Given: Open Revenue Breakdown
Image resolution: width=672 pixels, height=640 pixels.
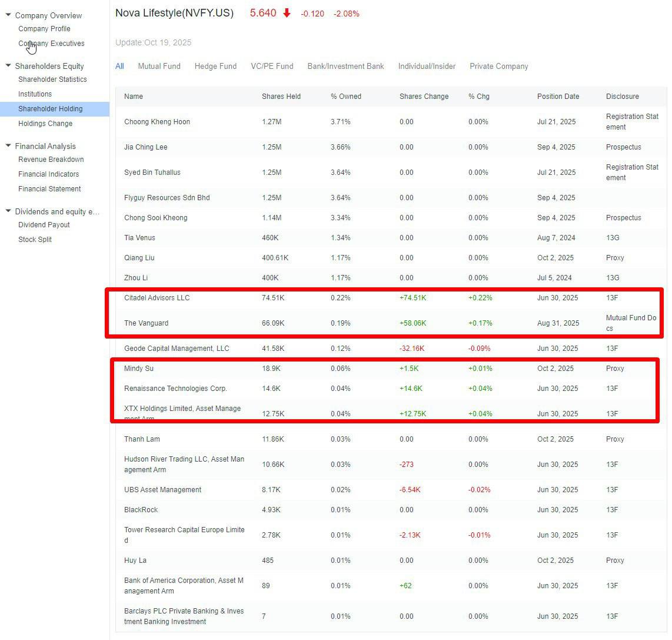Looking at the screenshot, I should tap(51, 159).
